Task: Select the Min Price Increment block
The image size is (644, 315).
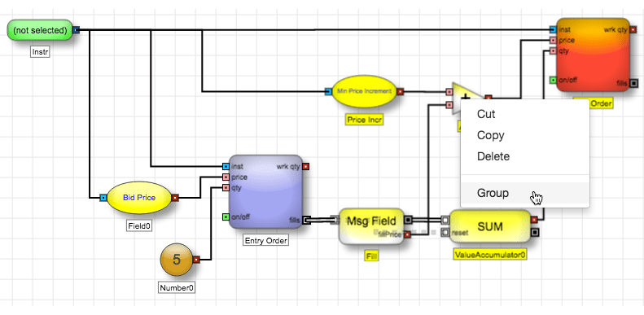Action: click(364, 91)
